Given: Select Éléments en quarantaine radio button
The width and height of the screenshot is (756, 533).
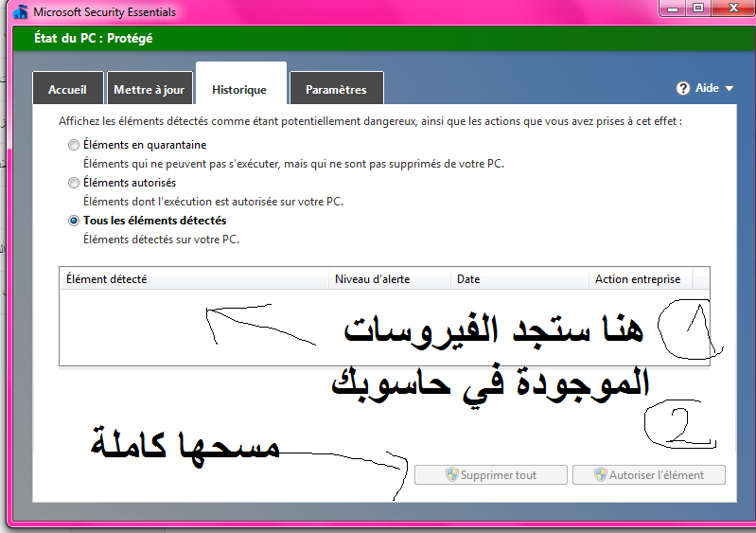Looking at the screenshot, I should click(74, 145).
